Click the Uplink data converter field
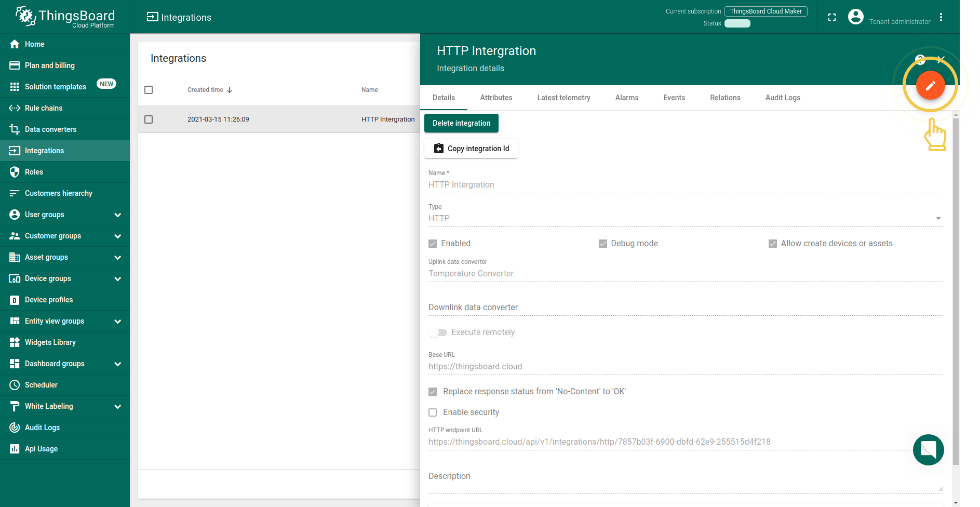This screenshot has height=507, width=980. [686, 274]
